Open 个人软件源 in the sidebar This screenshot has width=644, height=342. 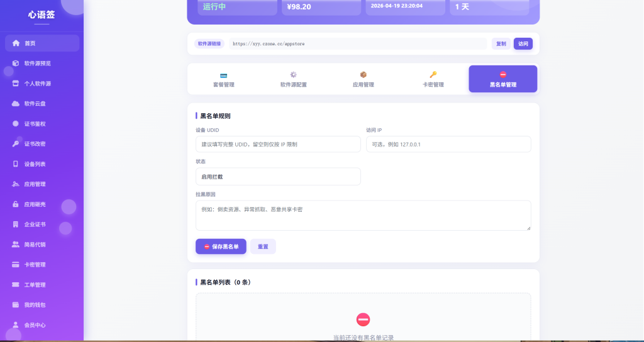point(42,84)
